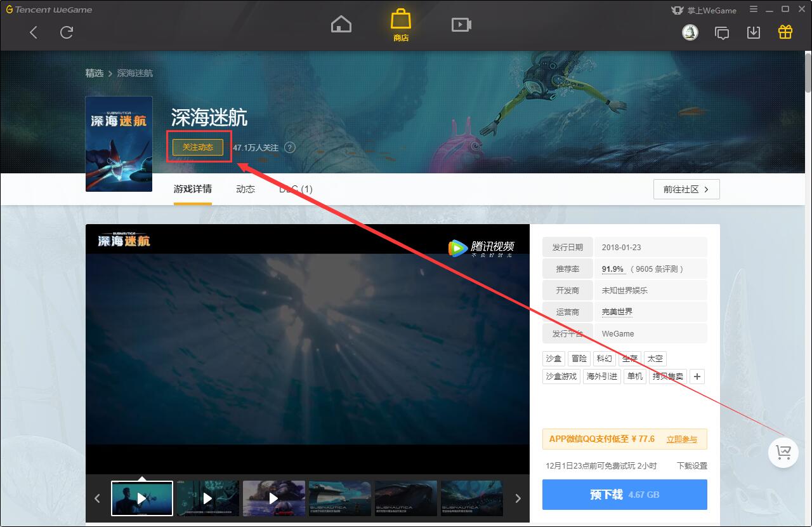Open the user avatar profile
The width and height of the screenshot is (812, 527).
click(690, 32)
